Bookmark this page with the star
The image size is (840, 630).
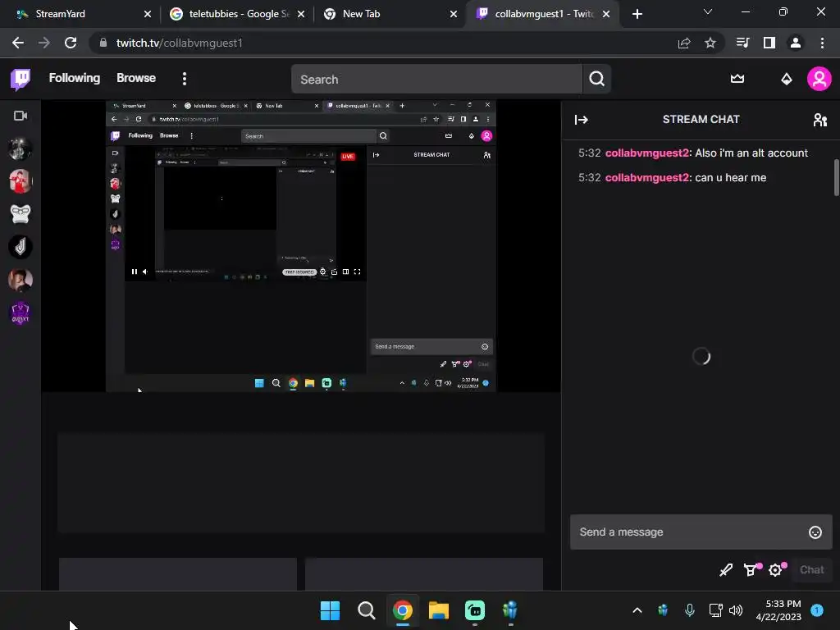point(710,43)
